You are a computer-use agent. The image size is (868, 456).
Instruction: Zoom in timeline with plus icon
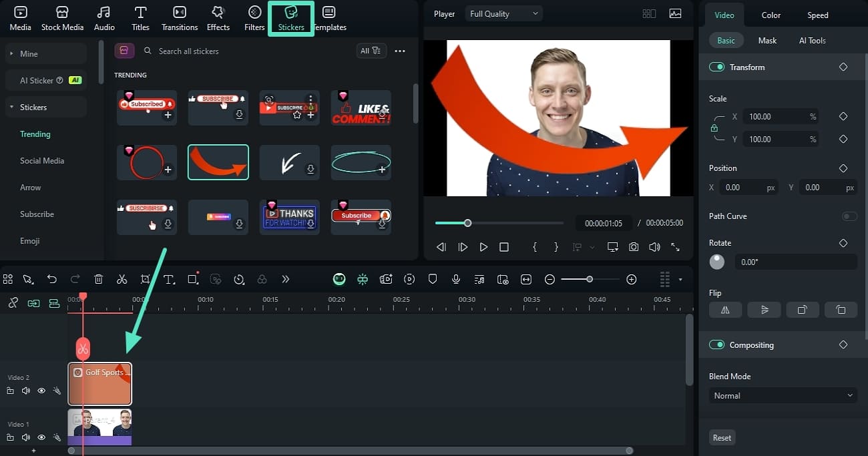tap(632, 279)
